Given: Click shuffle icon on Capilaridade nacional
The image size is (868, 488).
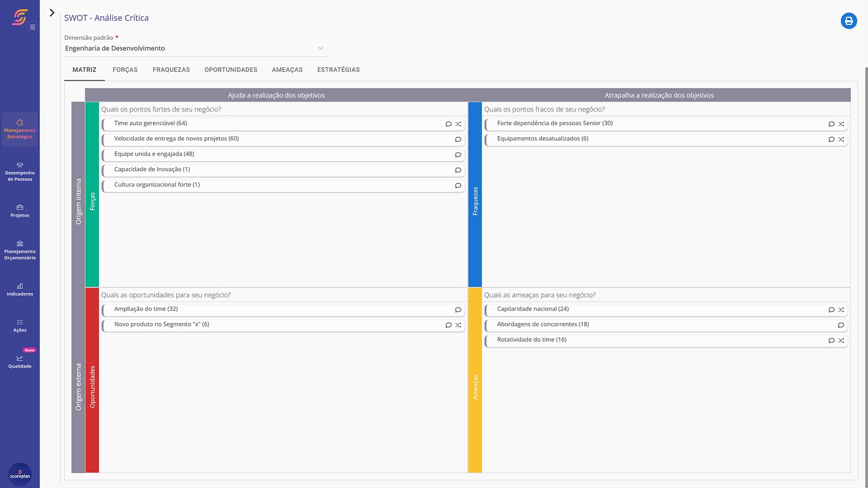Looking at the screenshot, I should [x=841, y=310].
